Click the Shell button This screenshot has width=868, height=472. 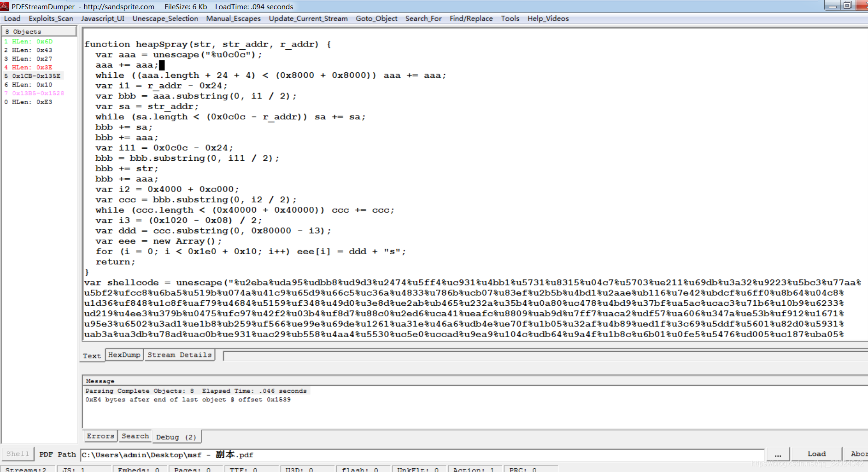[x=18, y=454]
